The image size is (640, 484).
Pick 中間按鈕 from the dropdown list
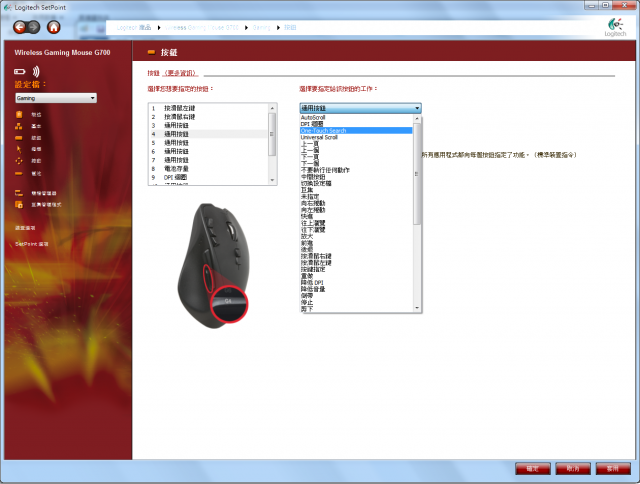[x=356, y=177]
